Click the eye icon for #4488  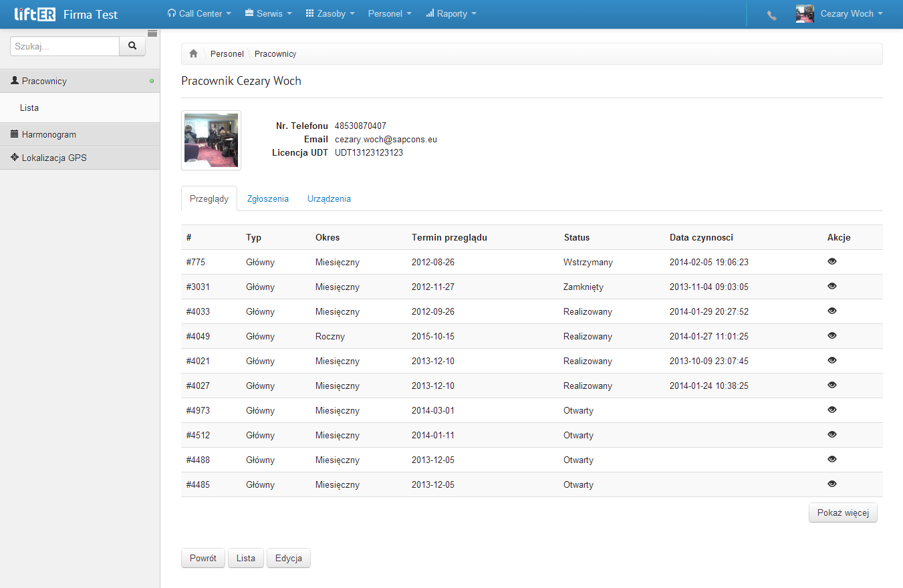click(x=832, y=460)
